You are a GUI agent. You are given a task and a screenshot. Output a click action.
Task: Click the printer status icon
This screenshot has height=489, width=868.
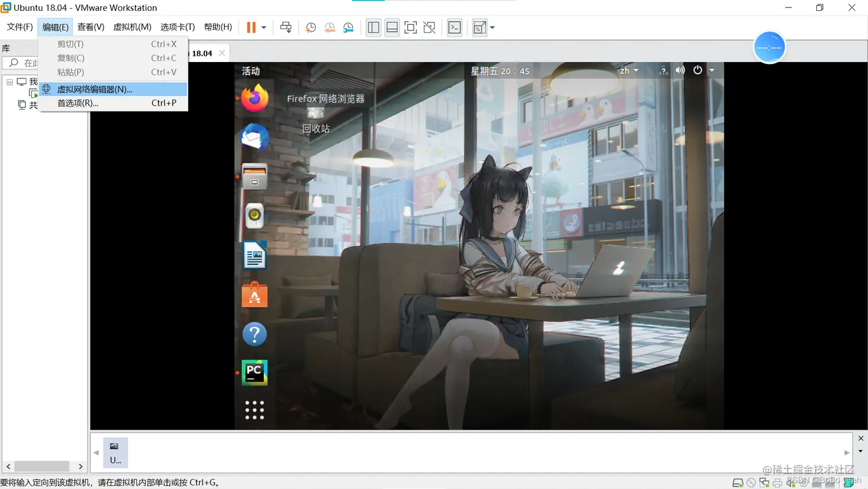tap(777, 483)
